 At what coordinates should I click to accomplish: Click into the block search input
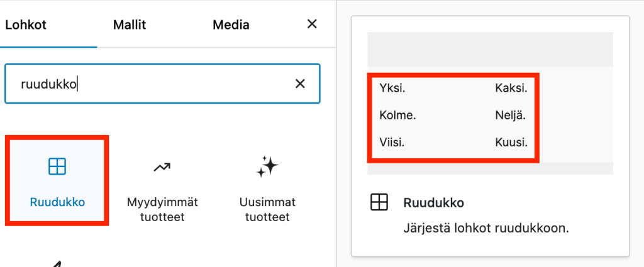pos(162,84)
